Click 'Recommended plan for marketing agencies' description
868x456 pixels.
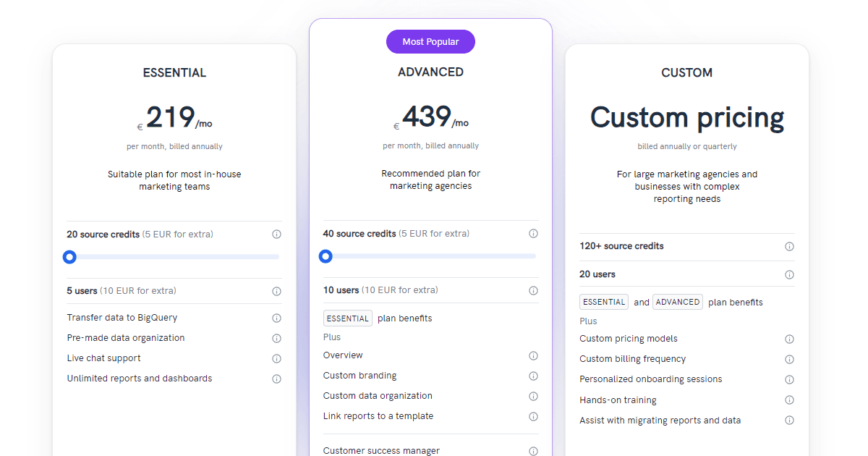coord(431,180)
